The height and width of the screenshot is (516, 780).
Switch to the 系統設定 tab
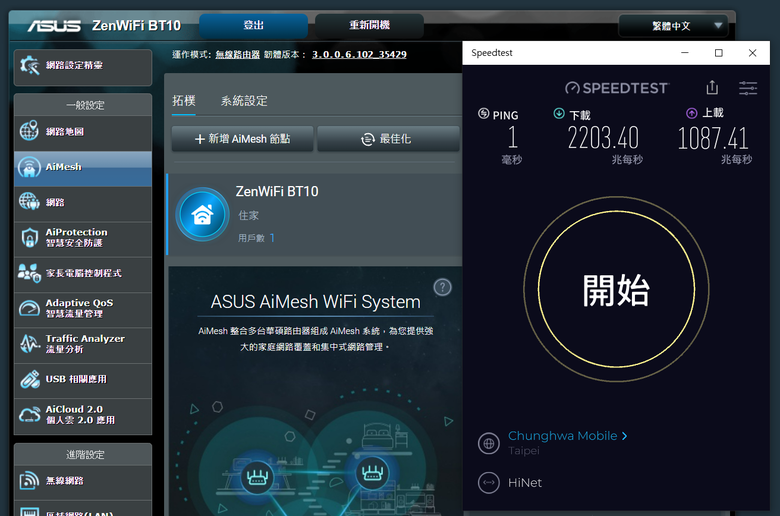(x=244, y=101)
